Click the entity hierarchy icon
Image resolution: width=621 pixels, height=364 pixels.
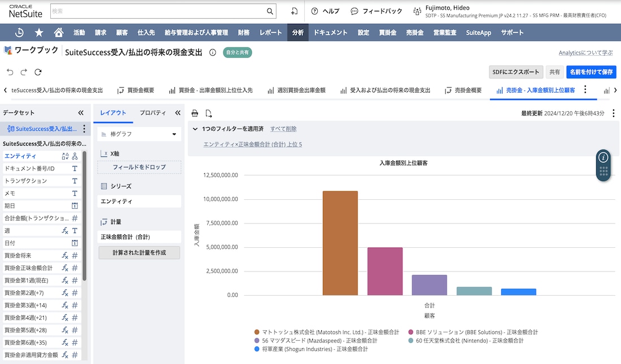tap(75, 156)
